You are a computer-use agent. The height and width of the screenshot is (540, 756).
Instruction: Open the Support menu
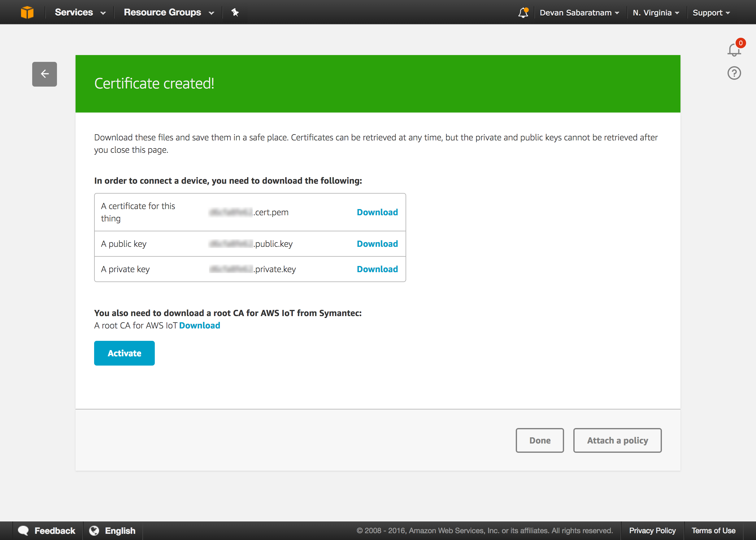point(711,13)
